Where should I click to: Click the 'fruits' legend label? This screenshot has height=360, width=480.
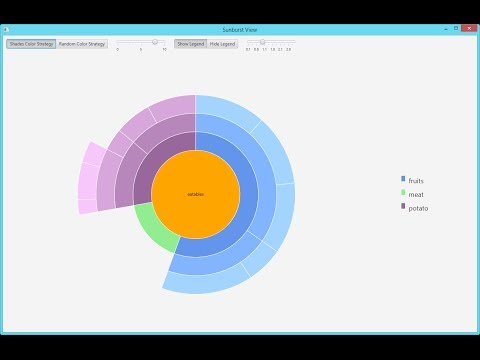[x=416, y=181]
